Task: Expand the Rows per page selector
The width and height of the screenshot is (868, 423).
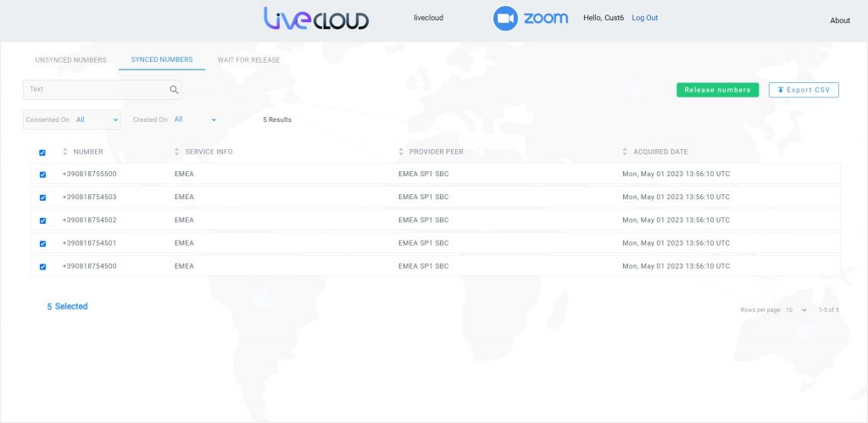Action: click(796, 310)
